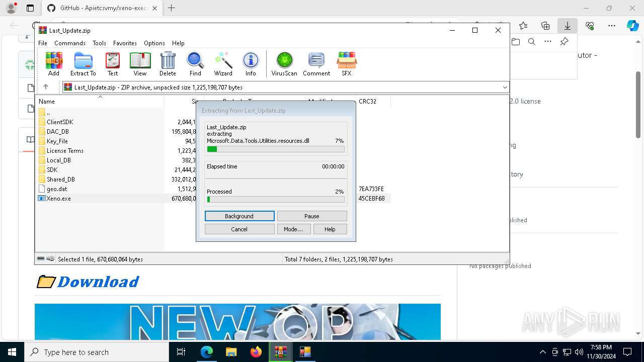Click the Background button in extraction dialog
Screen dimensions: 644x362
(239, 216)
